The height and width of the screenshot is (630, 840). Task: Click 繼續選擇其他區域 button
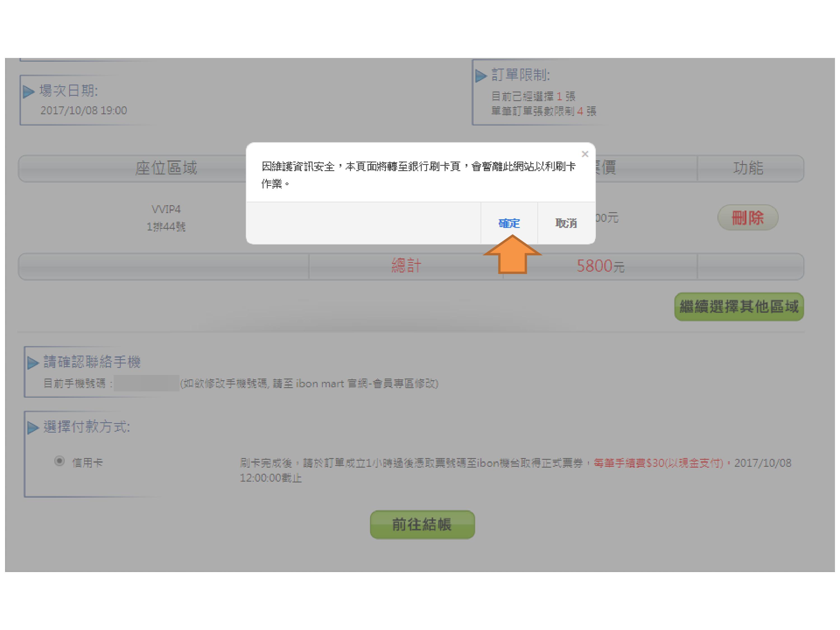(739, 306)
